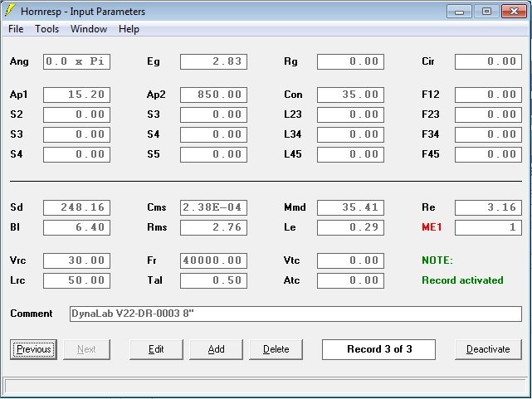Click the Rms field showing 2.76
The width and height of the screenshot is (532, 399).
pos(214,227)
